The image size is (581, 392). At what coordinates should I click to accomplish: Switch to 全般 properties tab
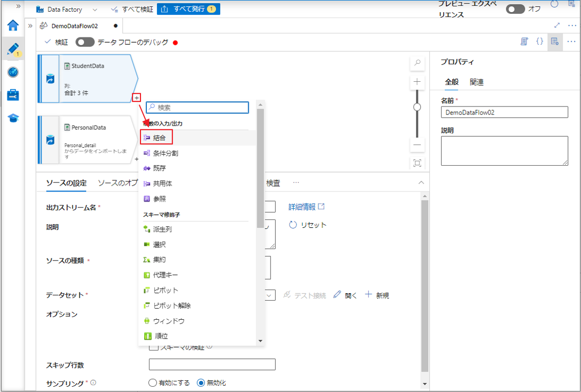[452, 82]
